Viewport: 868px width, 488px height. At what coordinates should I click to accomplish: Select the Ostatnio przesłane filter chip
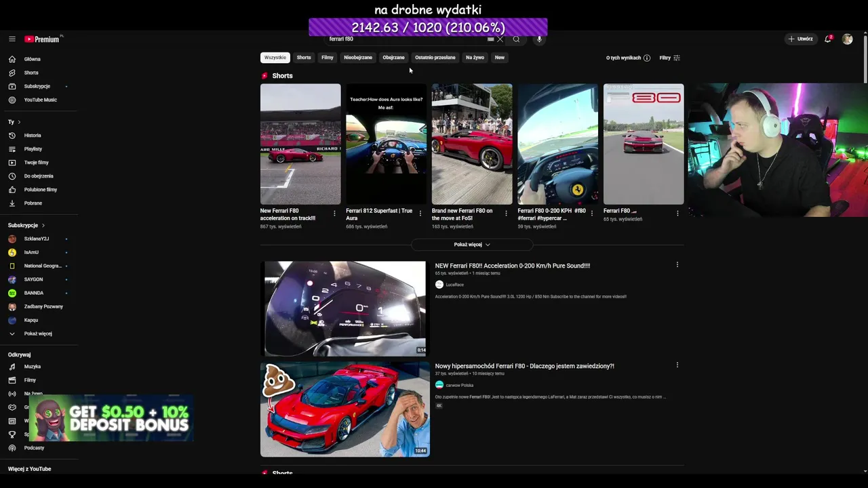click(x=435, y=58)
